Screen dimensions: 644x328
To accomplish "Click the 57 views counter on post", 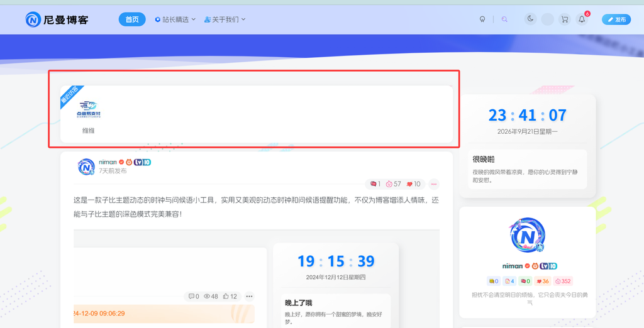I will (393, 184).
